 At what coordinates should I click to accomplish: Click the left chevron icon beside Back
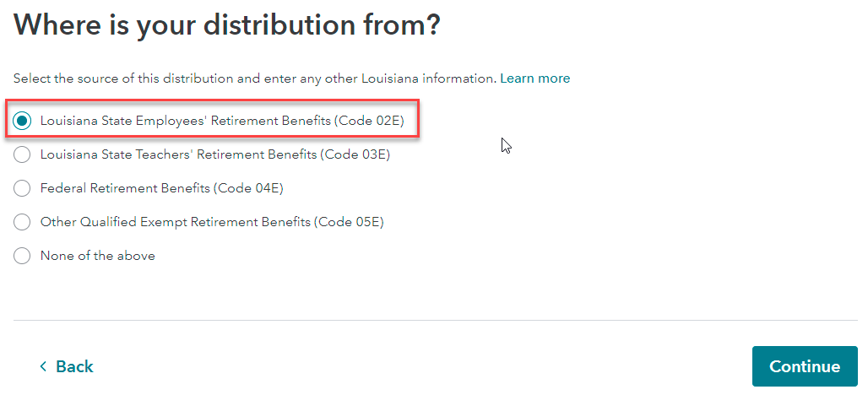click(x=44, y=366)
